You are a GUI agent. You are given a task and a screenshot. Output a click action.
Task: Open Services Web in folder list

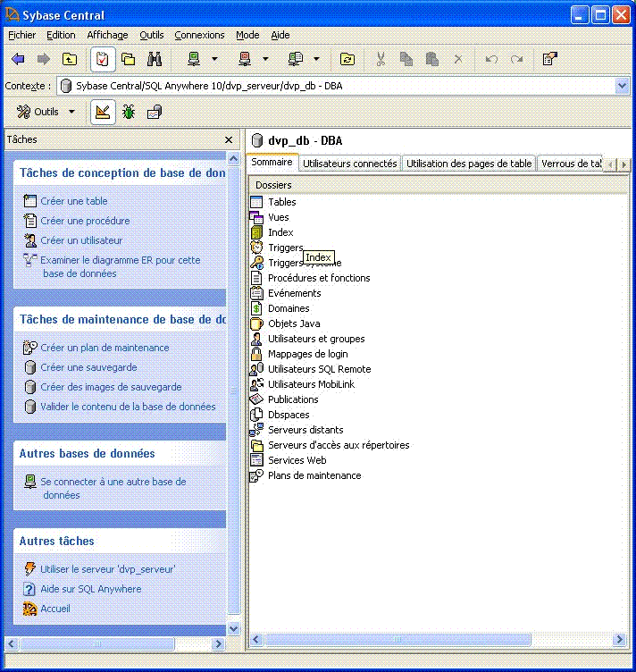coord(297,460)
